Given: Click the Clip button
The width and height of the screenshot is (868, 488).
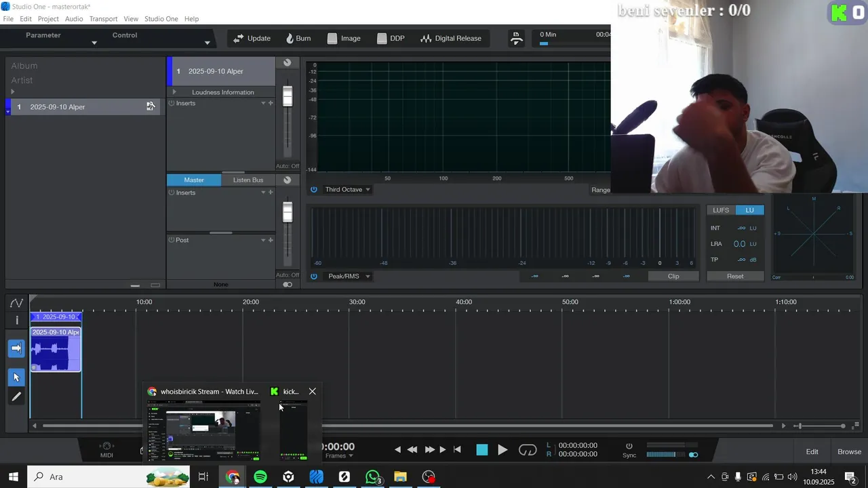Looking at the screenshot, I should [x=673, y=276].
